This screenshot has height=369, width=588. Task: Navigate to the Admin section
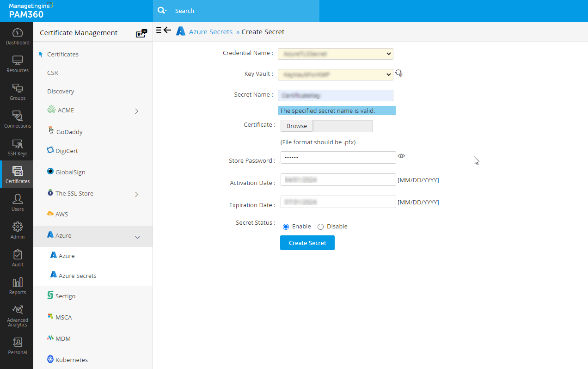coord(17,230)
